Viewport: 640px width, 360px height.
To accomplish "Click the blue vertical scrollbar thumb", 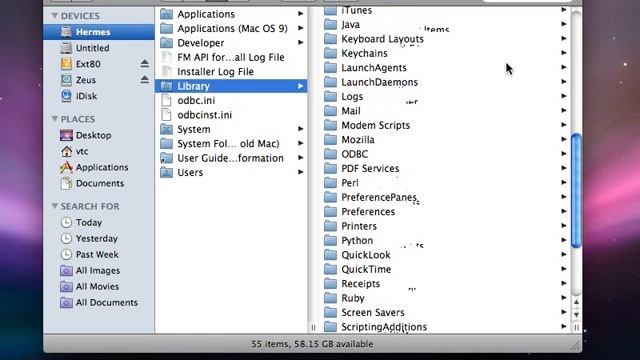I will pos(576,191).
